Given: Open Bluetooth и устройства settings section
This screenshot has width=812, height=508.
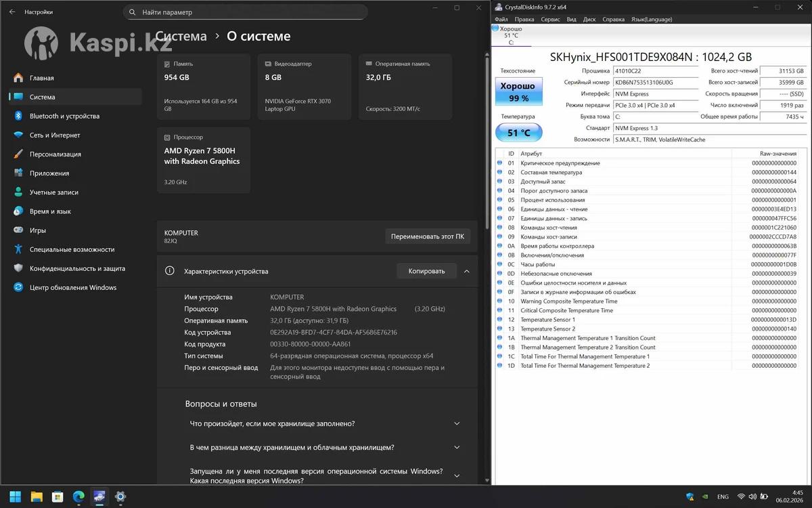Looking at the screenshot, I should pos(64,116).
